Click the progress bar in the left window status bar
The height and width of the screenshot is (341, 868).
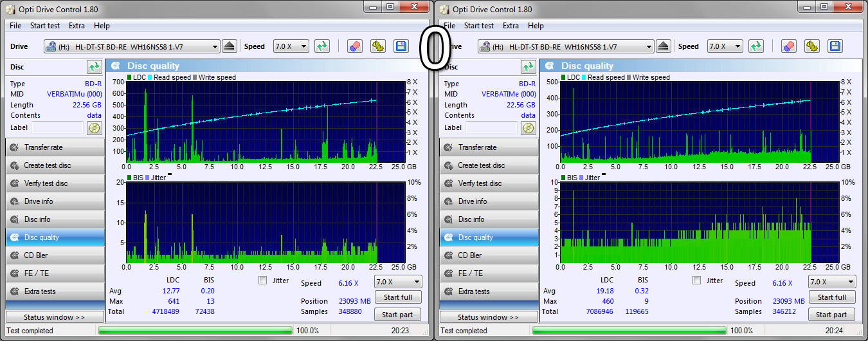195,331
